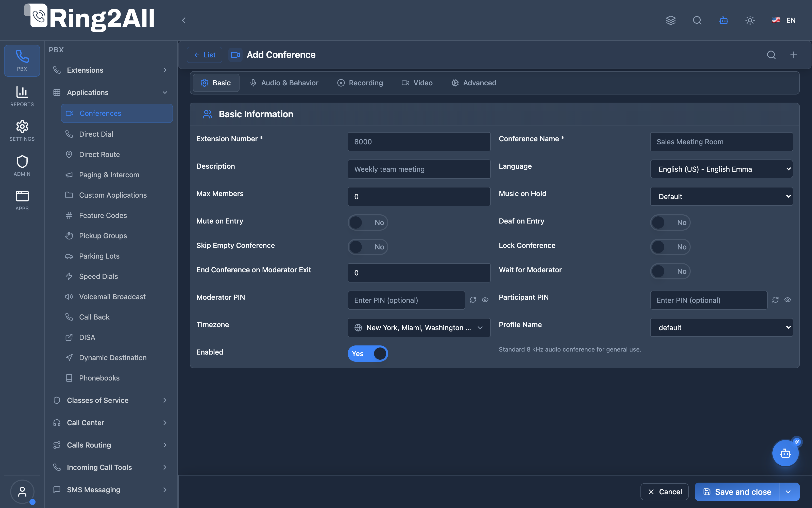The image size is (812, 508).
Task: Open Save and close options arrow
Action: point(788,492)
